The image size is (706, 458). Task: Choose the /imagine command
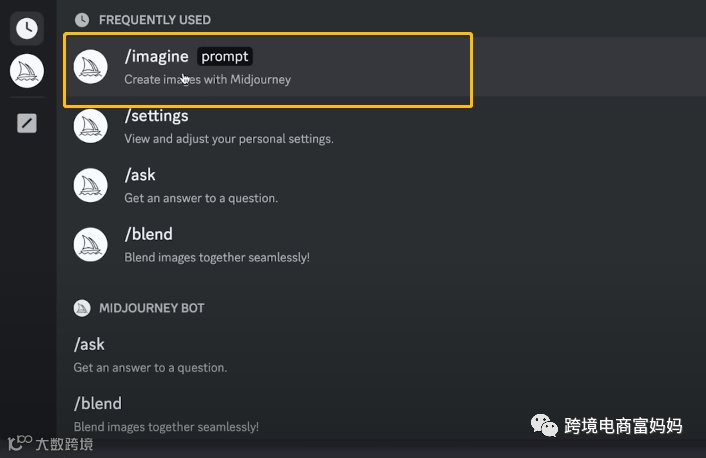click(156, 57)
